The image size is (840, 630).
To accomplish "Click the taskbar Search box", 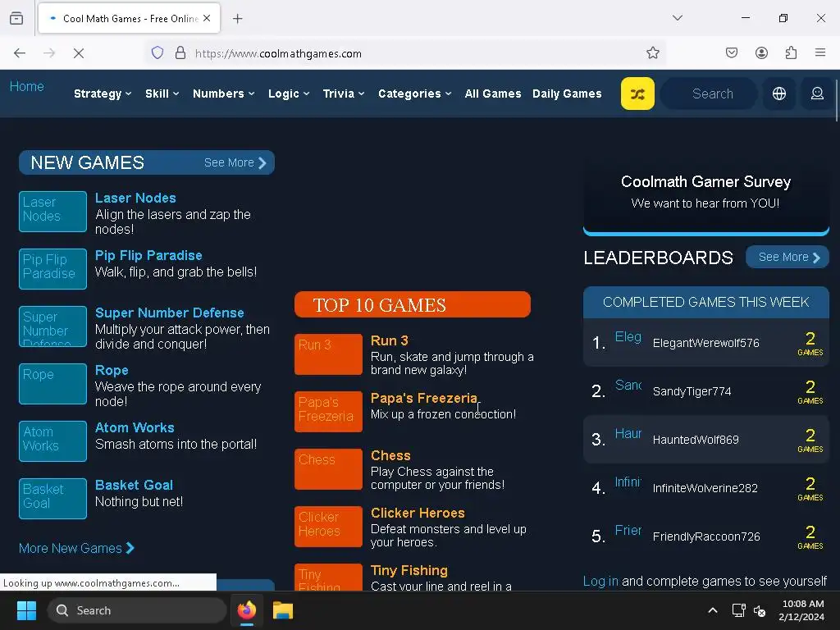I will coord(137,610).
